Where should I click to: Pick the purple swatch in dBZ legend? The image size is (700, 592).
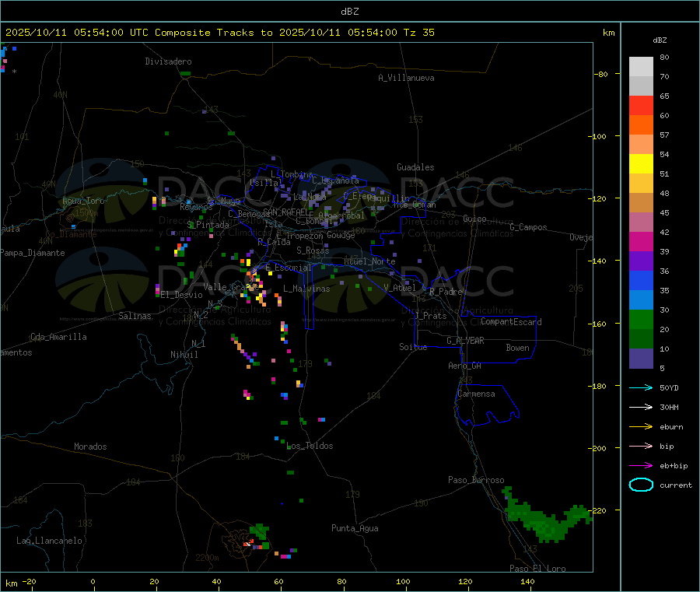click(641, 261)
